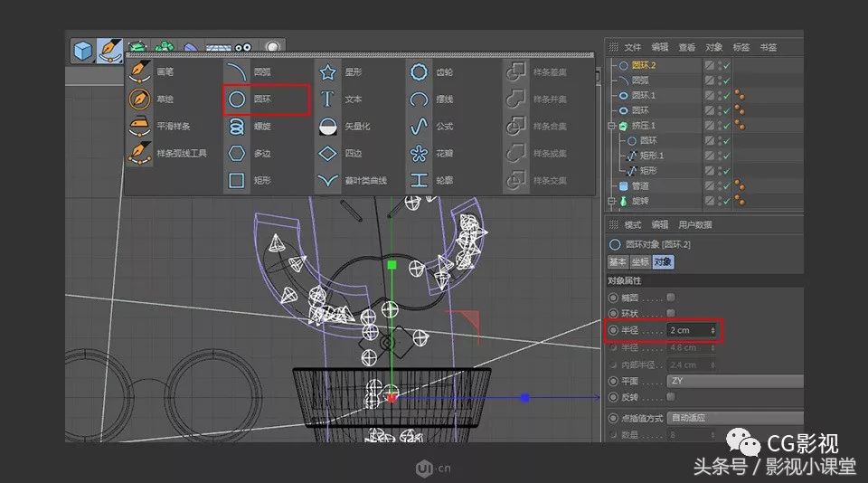Toggle the green checkmark for 圆弧

727,80
